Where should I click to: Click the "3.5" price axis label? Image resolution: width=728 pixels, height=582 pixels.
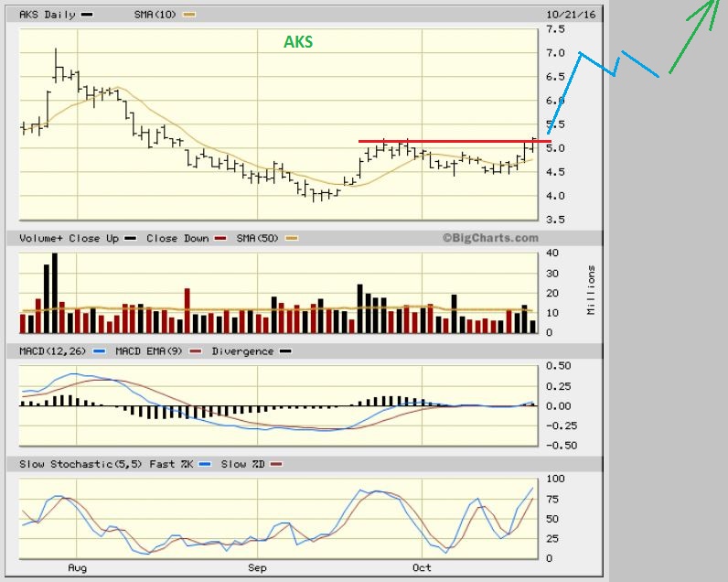(556, 220)
